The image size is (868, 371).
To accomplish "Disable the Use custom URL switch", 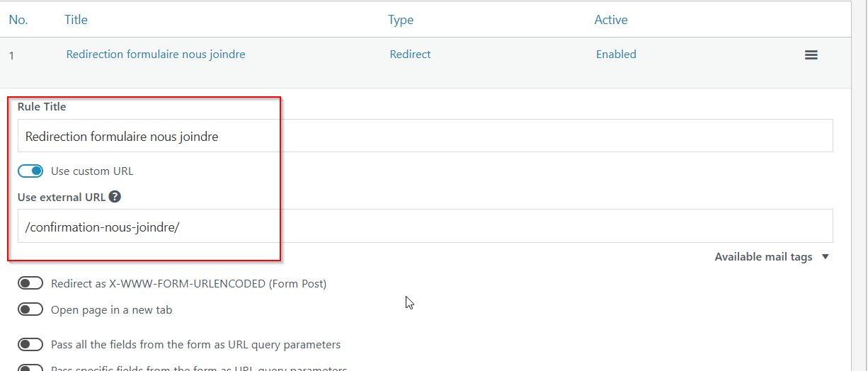I will (30, 171).
